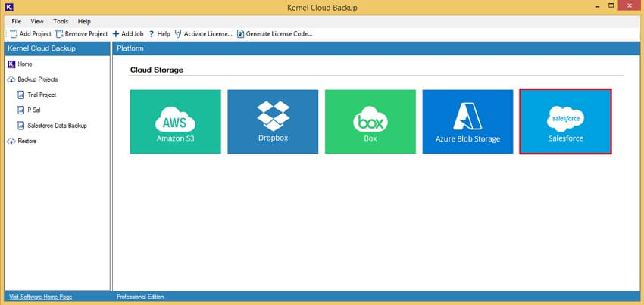Click the Generate License Code label
This screenshot has width=644, height=305.
tap(280, 33)
